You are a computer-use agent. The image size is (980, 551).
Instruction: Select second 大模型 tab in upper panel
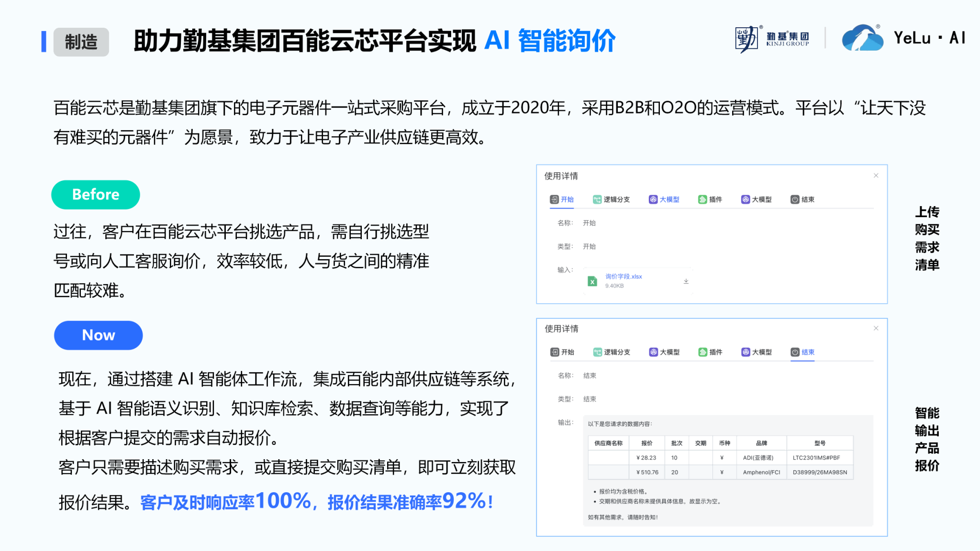[x=756, y=199]
